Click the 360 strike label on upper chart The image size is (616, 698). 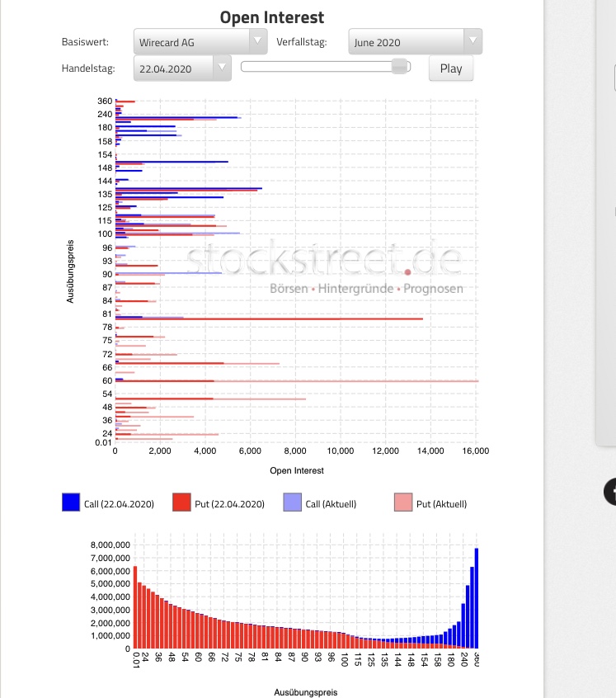pyautogui.click(x=105, y=101)
